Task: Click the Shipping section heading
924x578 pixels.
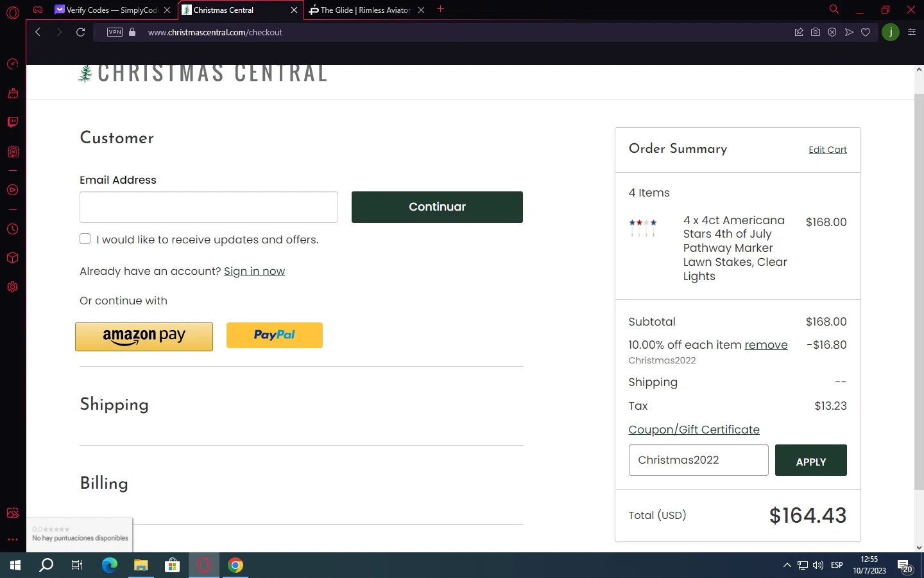Action: pos(114,405)
